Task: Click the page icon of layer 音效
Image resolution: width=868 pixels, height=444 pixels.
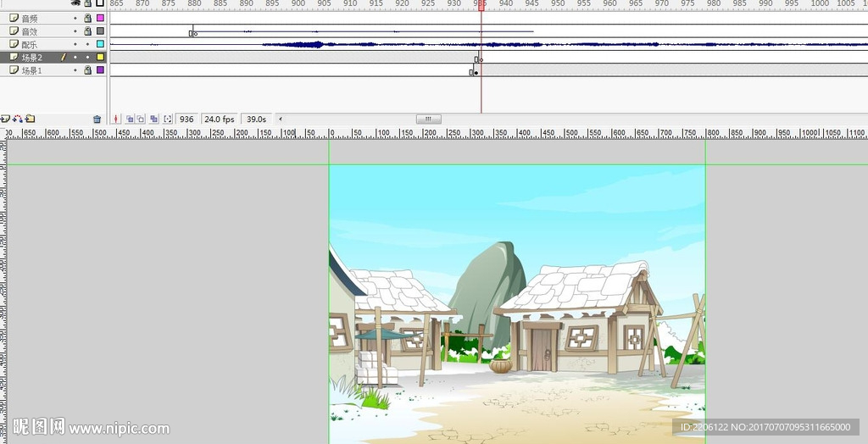Action: click(14, 31)
